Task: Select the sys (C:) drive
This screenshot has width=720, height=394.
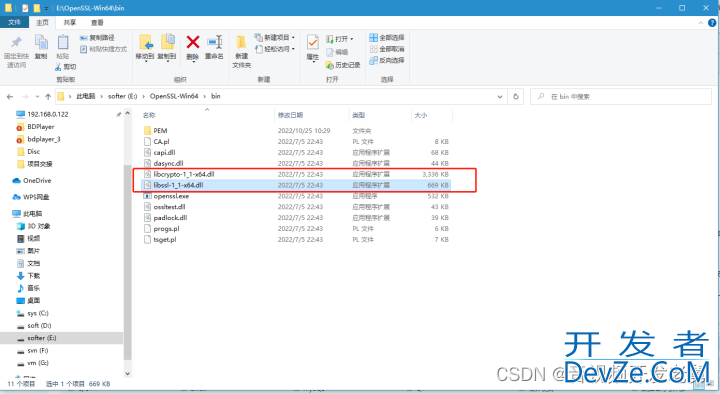Action: (x=32, y=313)
